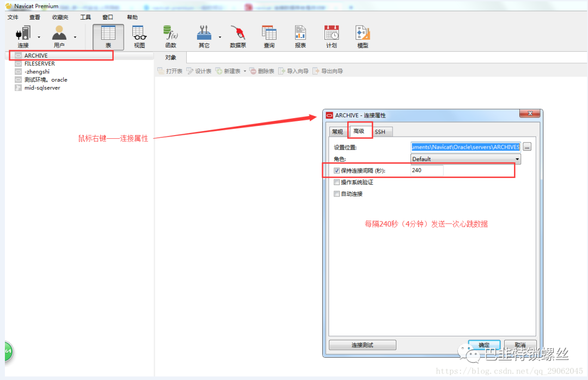588x380 pixels.
Task: Select the FILESERVER connection
Action: [x=39, y=64]
